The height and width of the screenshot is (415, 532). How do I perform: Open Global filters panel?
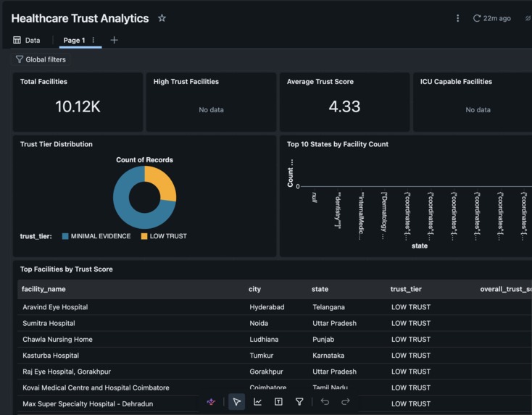(x=41, y=59)
